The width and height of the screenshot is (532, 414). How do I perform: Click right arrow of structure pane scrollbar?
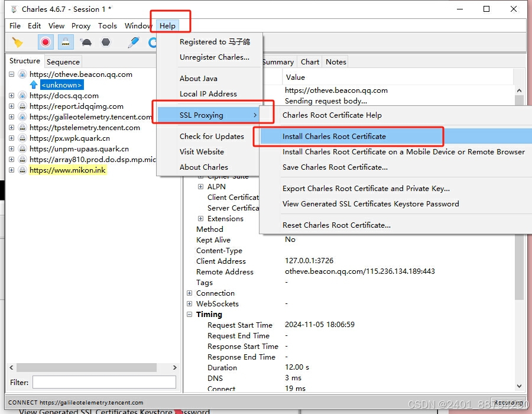point(175,367)
